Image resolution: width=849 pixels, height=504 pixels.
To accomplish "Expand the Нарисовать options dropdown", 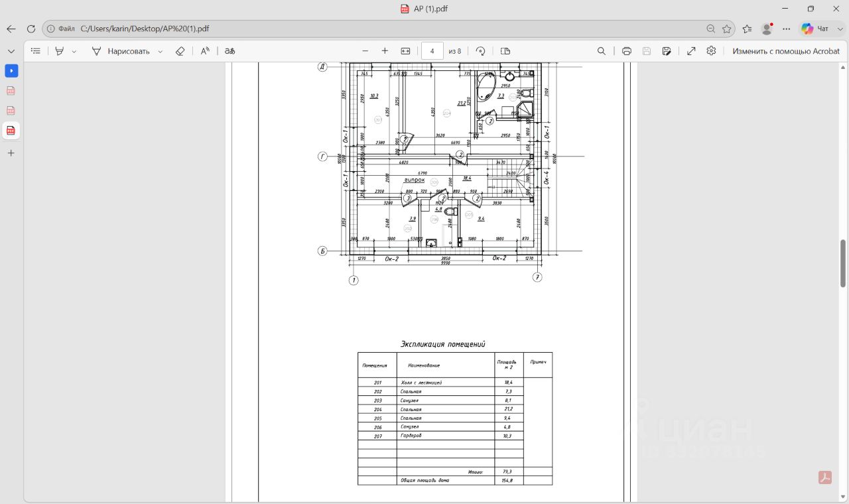I will pos(160,51).
